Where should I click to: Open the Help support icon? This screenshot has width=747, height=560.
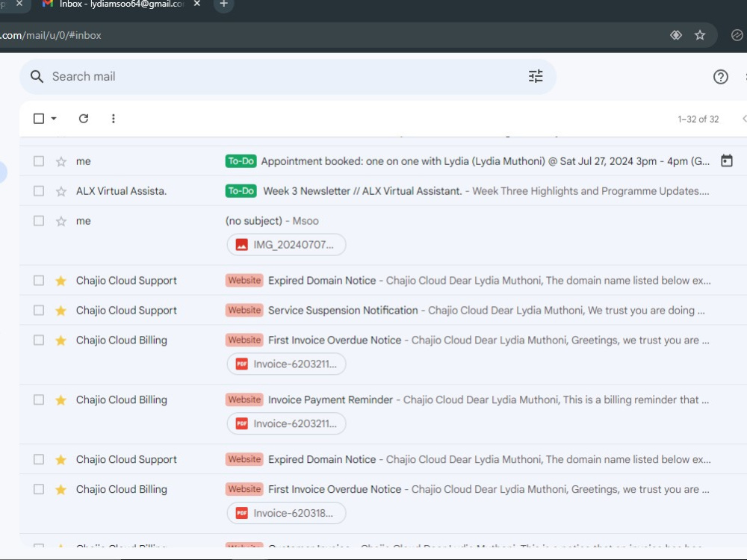tap(720, 77)
